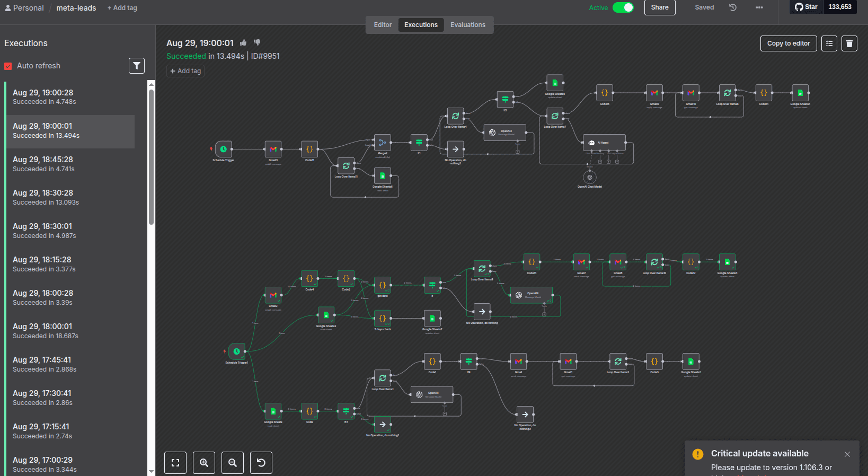The image size is (868, 476).
Task: Open the three-dot workflow options menu
Action: coord(759,7)
